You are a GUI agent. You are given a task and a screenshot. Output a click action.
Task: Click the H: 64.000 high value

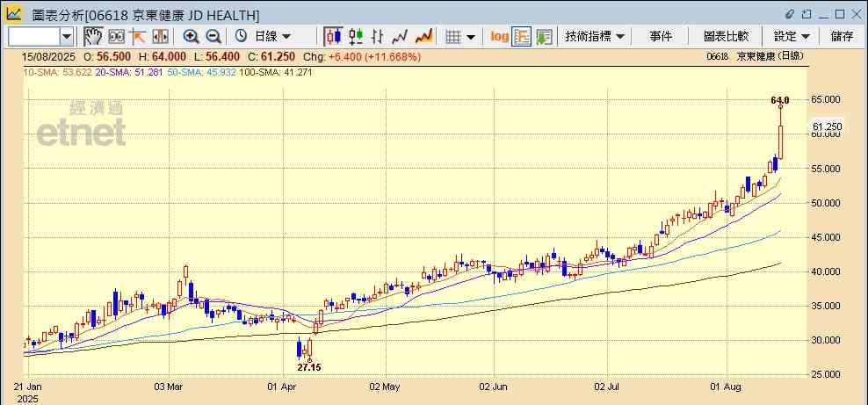coord(163,56)
